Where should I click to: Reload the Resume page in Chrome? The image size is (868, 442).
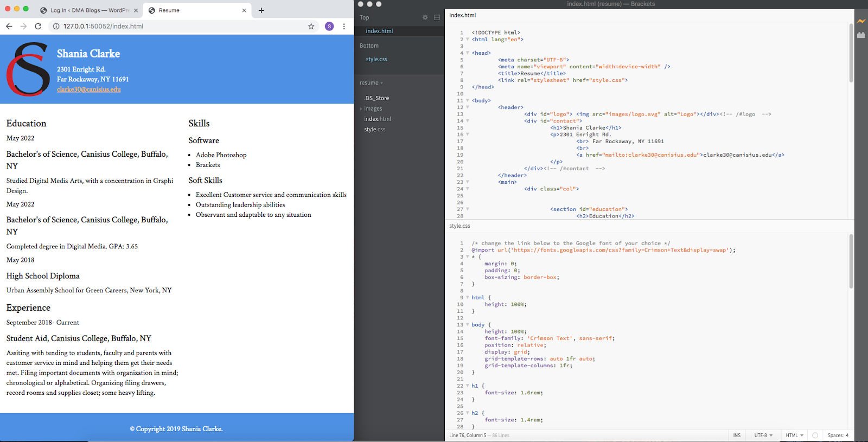tap(38, 26)
